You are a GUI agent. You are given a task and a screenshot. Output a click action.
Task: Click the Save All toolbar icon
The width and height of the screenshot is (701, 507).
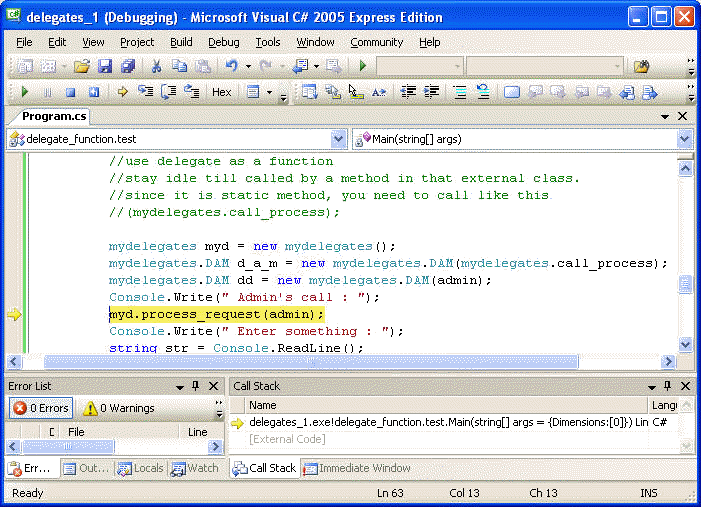pos(127,66)
